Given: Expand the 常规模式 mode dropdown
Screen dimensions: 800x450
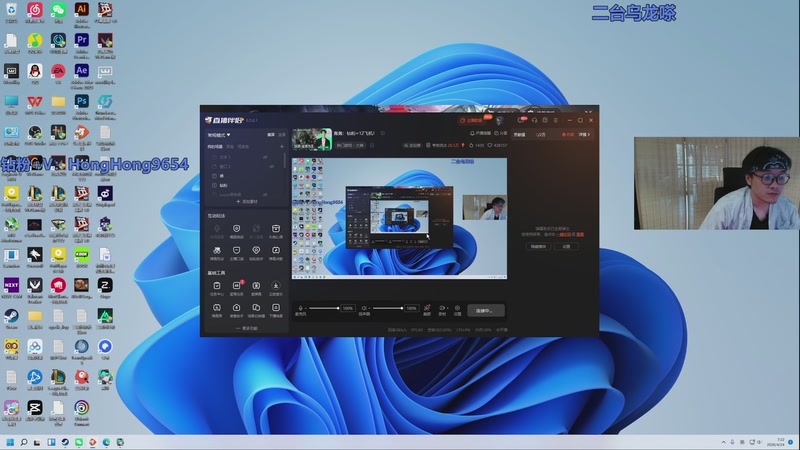Looking at the screenshot, I should click(219, 134).
